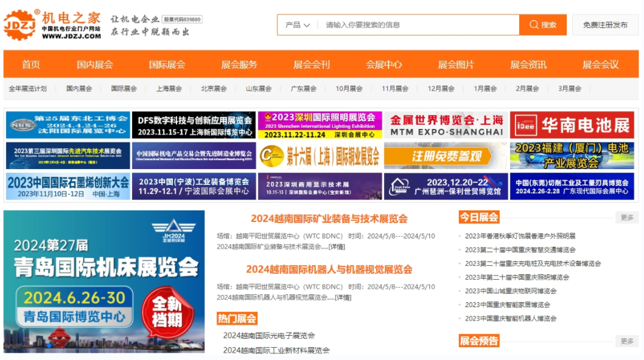
Task: Open the 2023深圳国际照明展览会 banner
Action: click(321, 123)
